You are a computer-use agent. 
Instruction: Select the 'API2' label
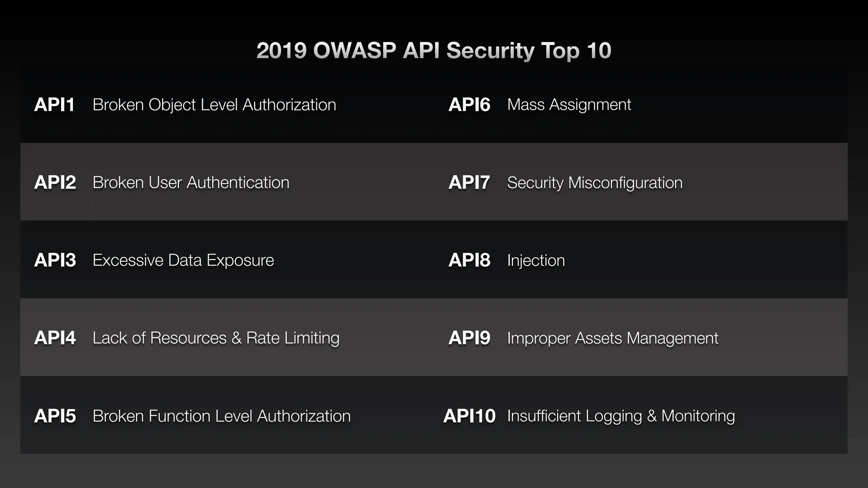[55, 183]
